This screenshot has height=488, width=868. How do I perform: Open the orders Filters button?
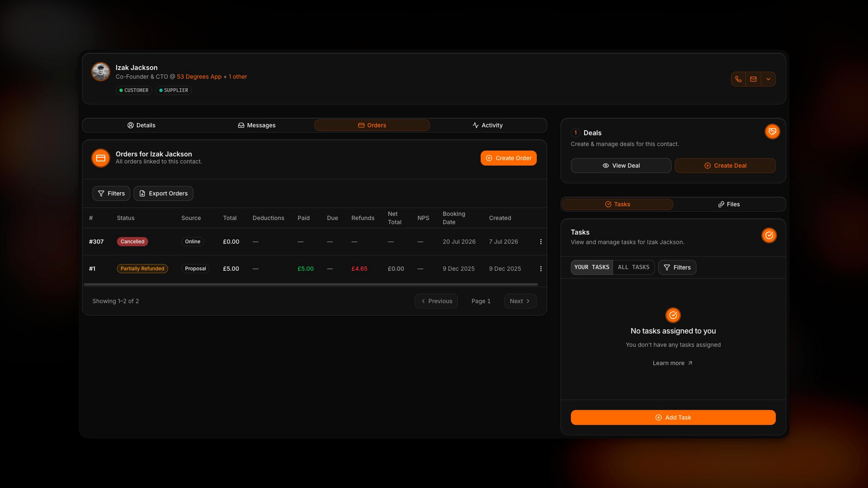(111, 193)
